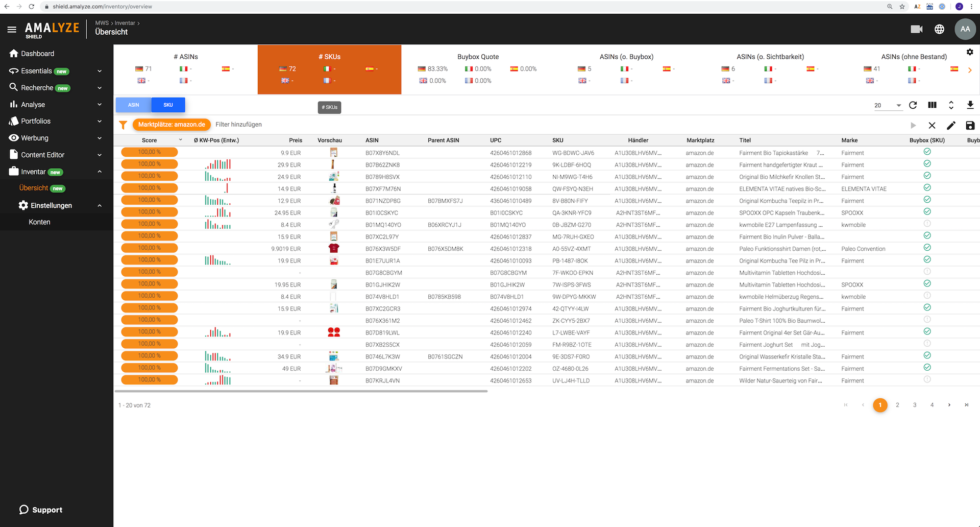The image size is (980, 527).
Task: Click the score bar for B07KRJL4VN row
Action: (150, 380)
